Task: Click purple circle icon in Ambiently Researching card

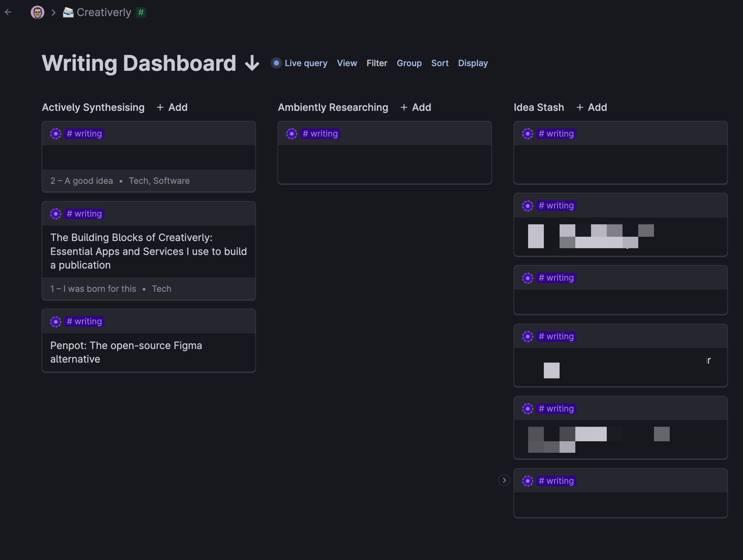Action: (292, 134)
